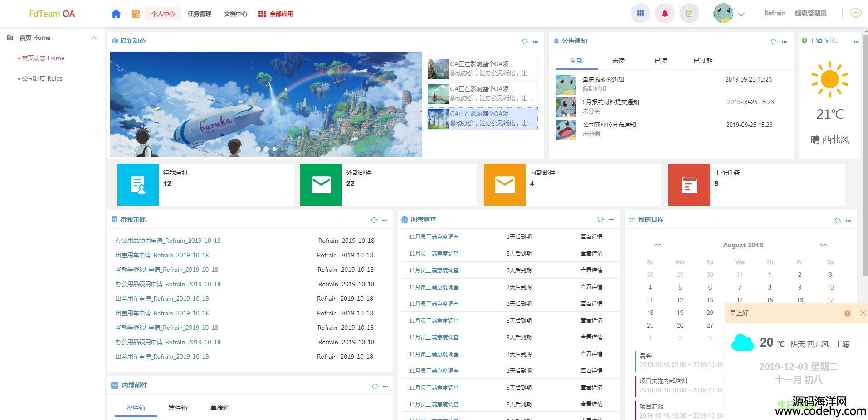
Task: Open settings gear in 早上好 popup
Action: coord(847,313)
